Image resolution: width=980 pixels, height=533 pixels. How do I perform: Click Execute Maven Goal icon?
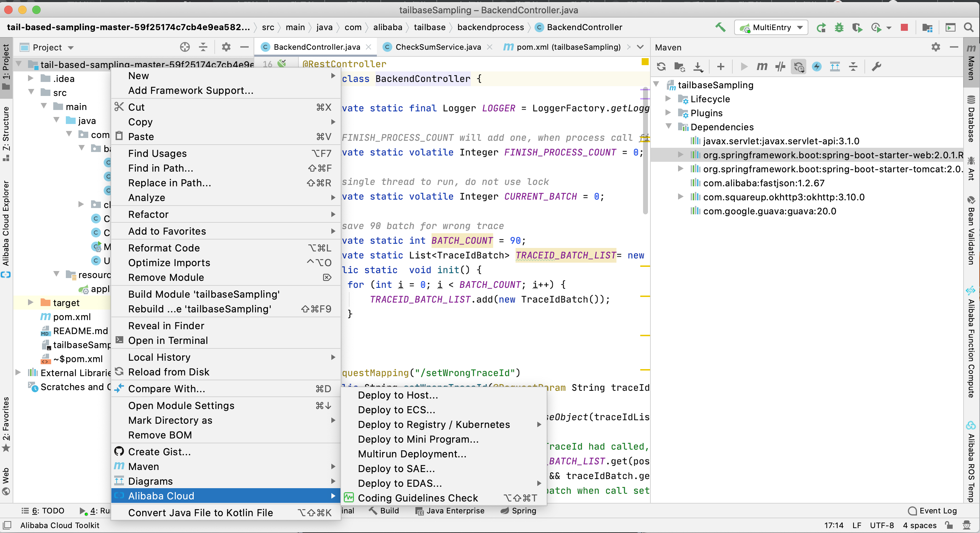pyautogui.click(x=762, y=67)
